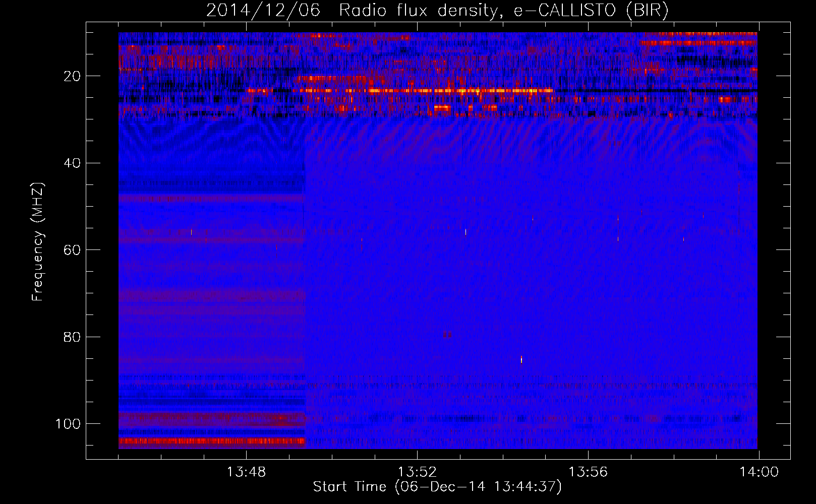This screenshot has width=816, height=504.
Task: Click the "13:56" time tick label
Action: click(x=588, y=472)
